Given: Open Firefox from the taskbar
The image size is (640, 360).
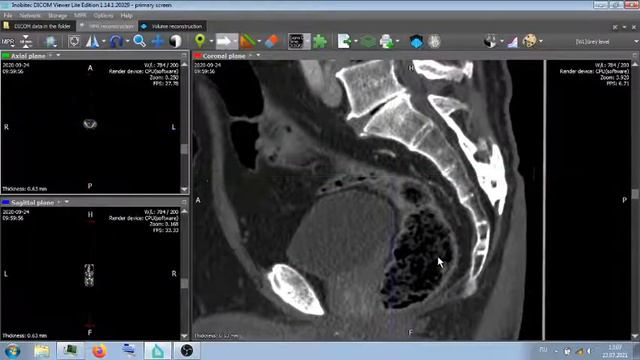Looking at the screenshot, I should point(99,351).
